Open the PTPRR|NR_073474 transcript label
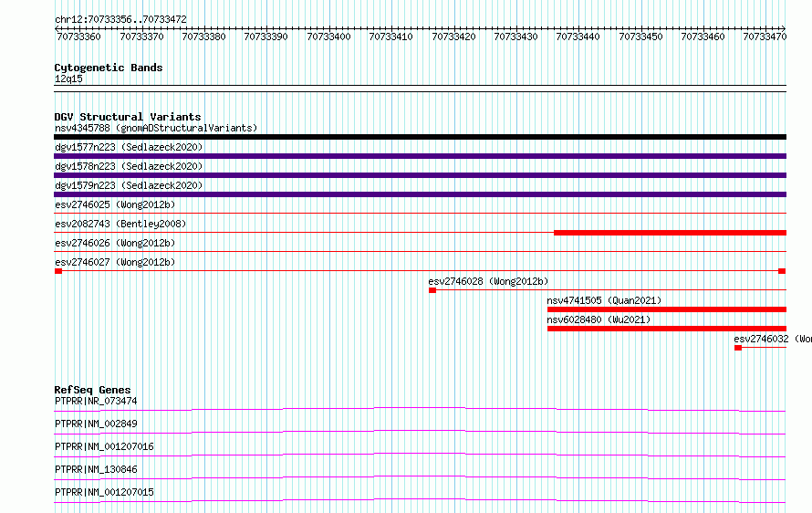Viewport: 812px width, 513px height. [96, 401]
